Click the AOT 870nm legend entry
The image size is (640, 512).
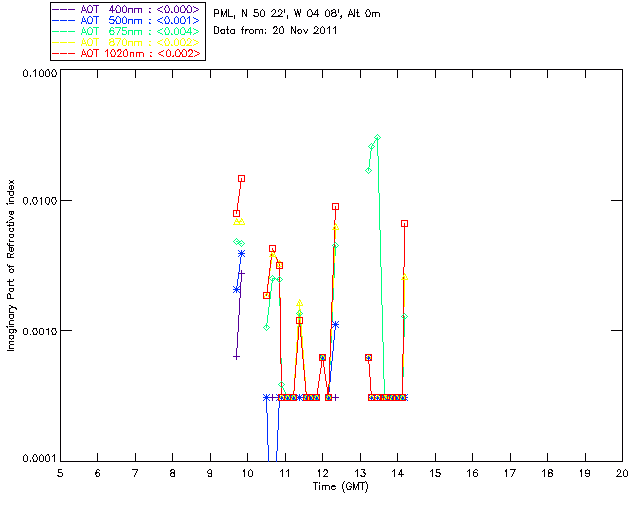pyautogui.click(x=127, y=42)
